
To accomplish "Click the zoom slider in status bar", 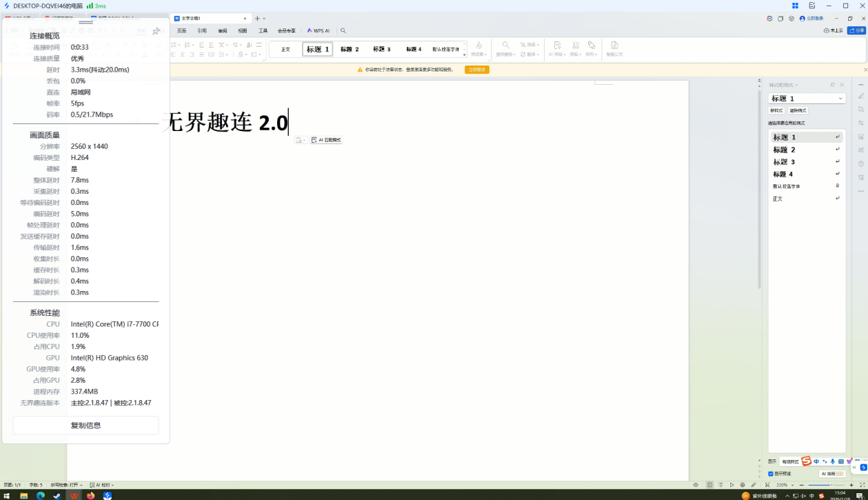I will [827, 485].
